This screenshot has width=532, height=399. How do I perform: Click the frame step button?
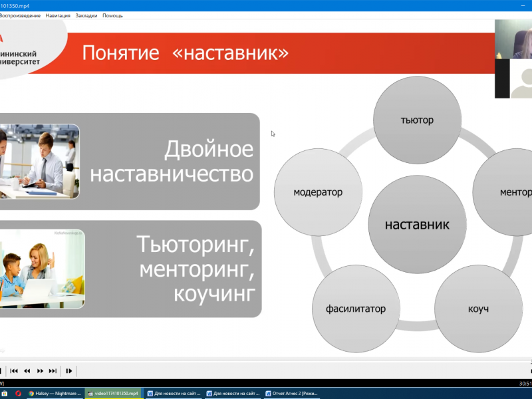[68, 370]
